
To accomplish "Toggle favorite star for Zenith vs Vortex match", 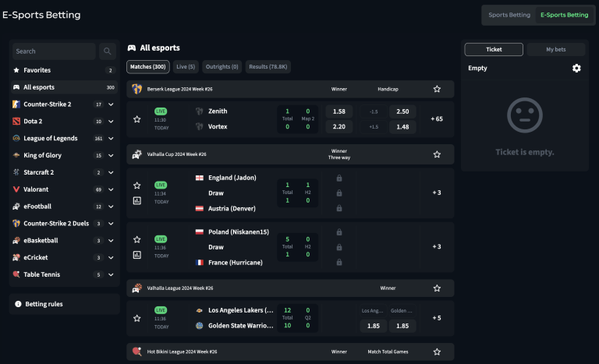I will (x=137, y=119).
